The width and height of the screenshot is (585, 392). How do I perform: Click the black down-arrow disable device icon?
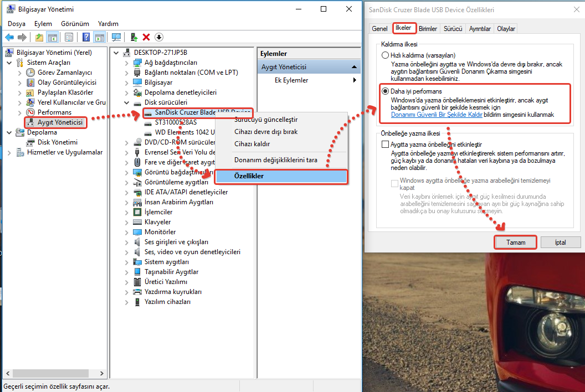point(159,37)
